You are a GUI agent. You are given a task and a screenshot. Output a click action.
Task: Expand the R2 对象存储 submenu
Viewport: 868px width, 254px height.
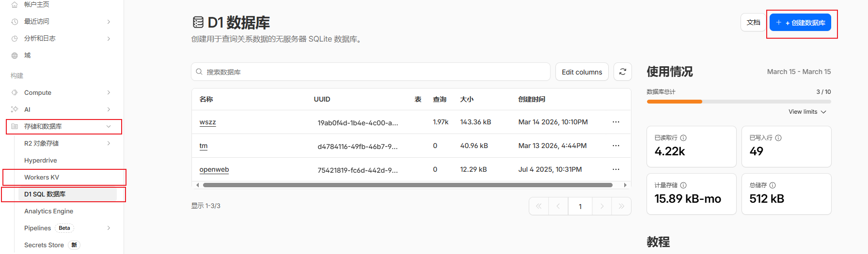point(67,143)
